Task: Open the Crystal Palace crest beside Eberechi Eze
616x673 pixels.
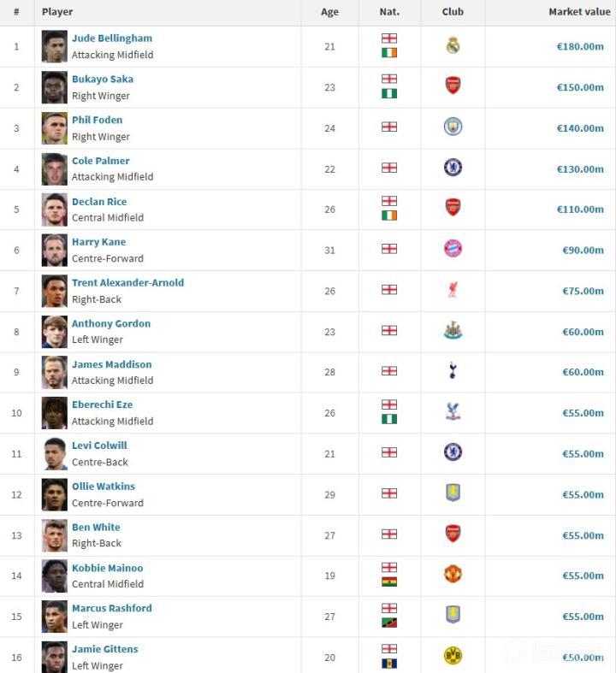Action: click(x=453, y=412)
